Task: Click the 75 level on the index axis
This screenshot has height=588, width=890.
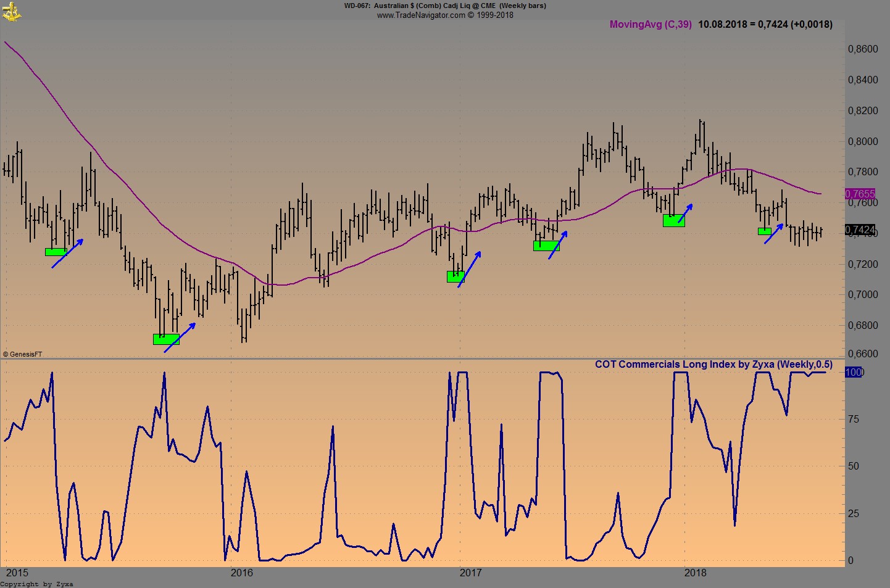Action: coord(854,419)
